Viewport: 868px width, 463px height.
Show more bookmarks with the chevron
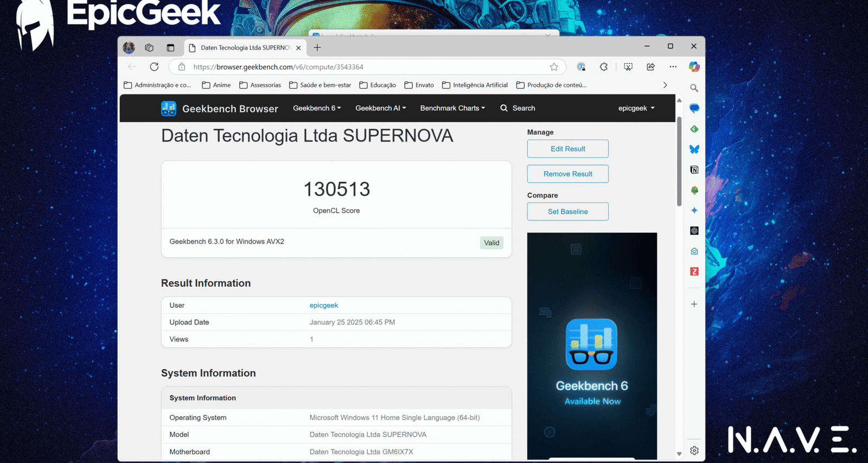[665, 85]
